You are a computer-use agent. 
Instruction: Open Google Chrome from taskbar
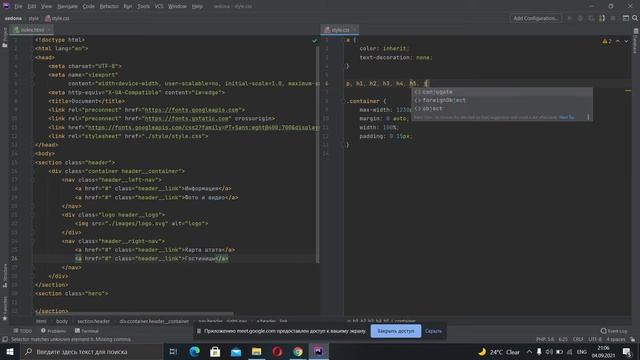tap(298, 352)
